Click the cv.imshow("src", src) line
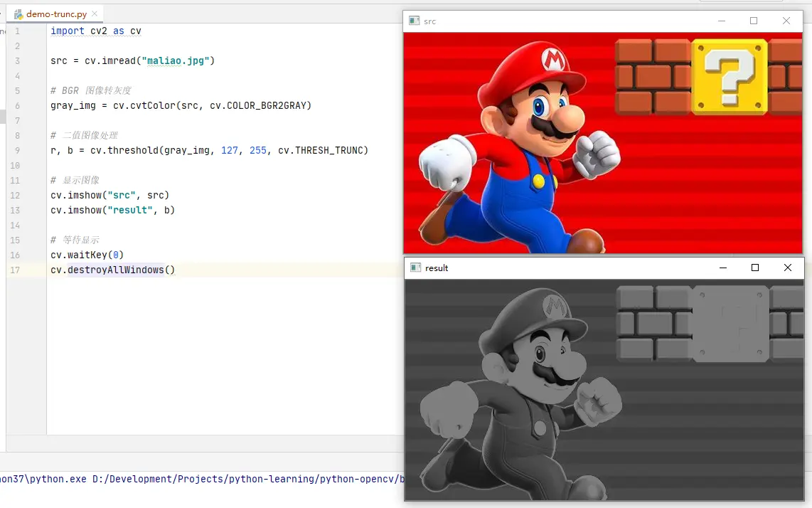812x508 pixels. (x=109, y=195)
